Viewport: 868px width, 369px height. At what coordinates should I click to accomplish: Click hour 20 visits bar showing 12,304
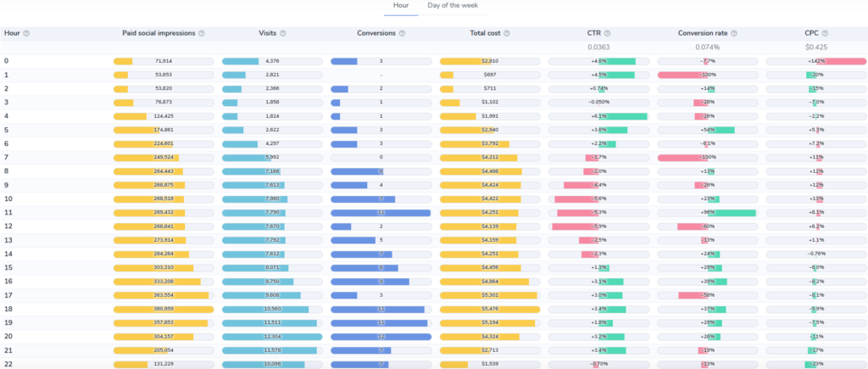point(272,336)
